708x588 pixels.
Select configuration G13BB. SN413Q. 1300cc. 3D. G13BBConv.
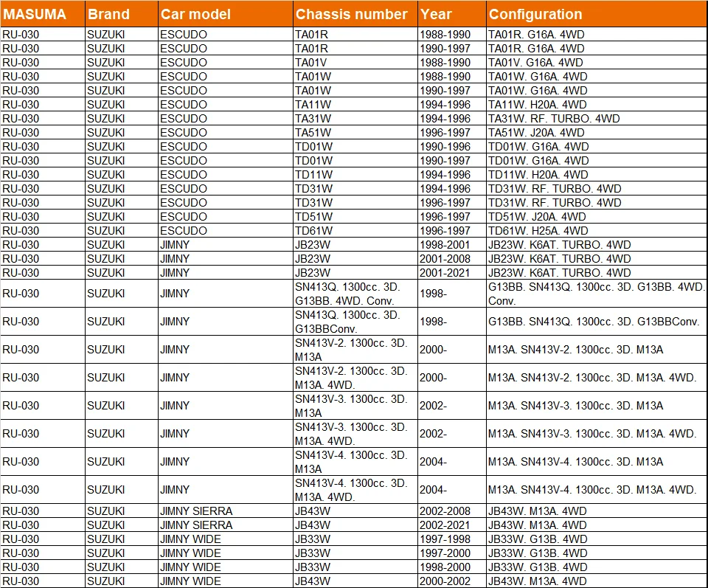tap(597, 322)
